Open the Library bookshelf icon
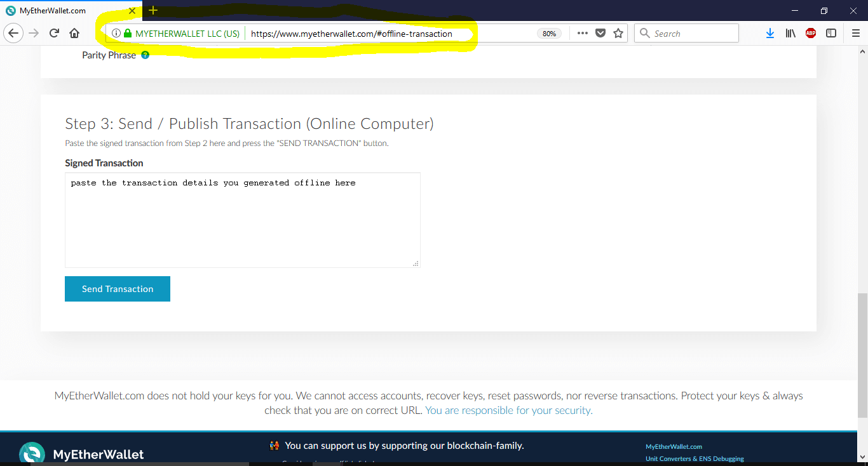Image resolution: width=868 pixels, height=466 pixels. pos(790,34)
